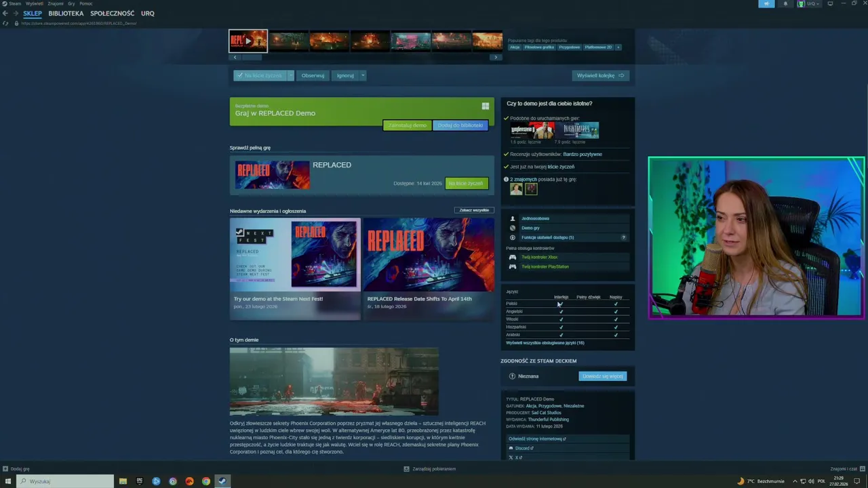Open weather widget showing 7°C
The image size is (868, 488).
(761, 481)
